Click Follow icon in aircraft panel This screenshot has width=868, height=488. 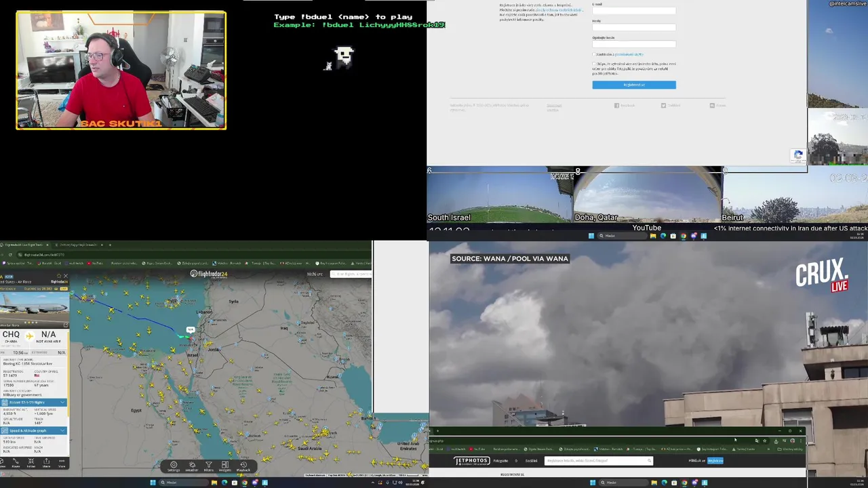[31, 464]
